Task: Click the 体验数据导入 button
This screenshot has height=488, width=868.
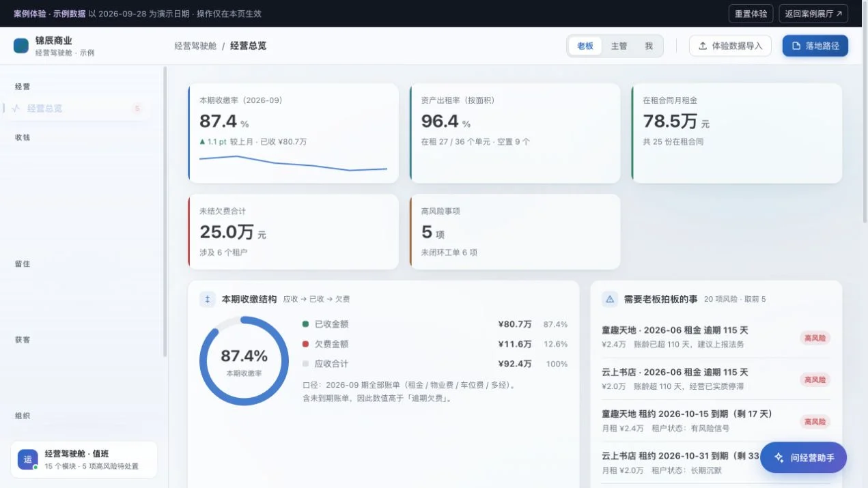Action: [x=730, y=46]
